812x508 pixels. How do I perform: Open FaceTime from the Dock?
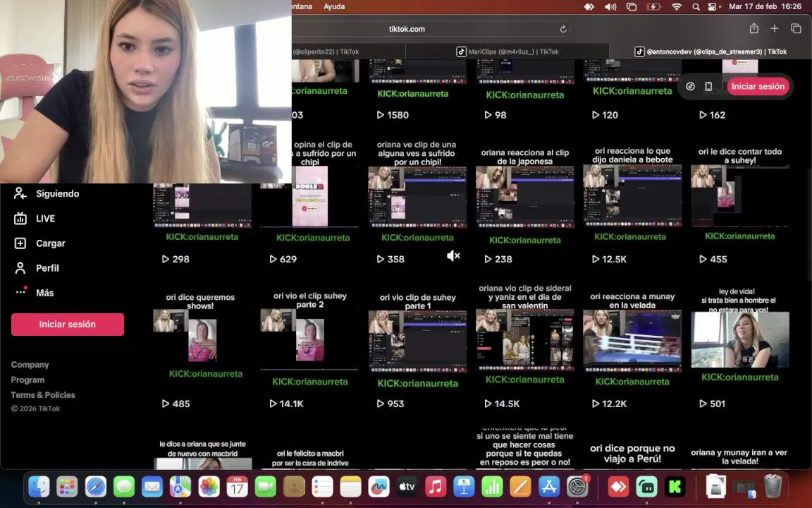266,487
